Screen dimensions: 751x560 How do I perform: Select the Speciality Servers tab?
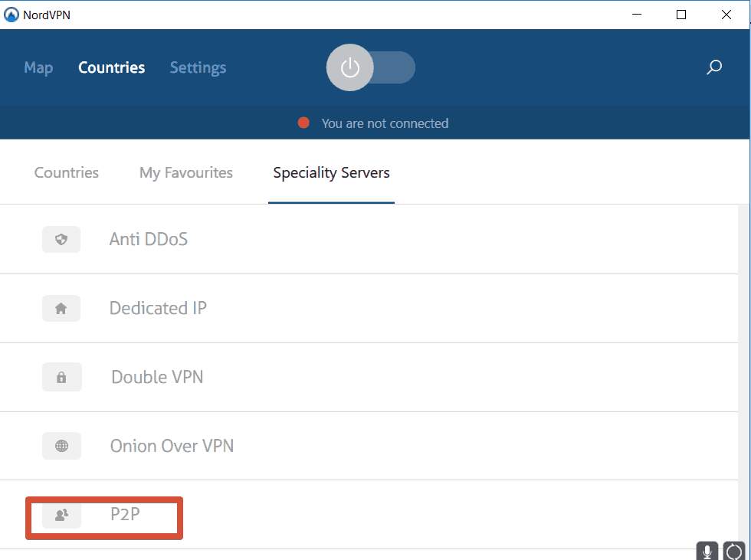[331, 172]
